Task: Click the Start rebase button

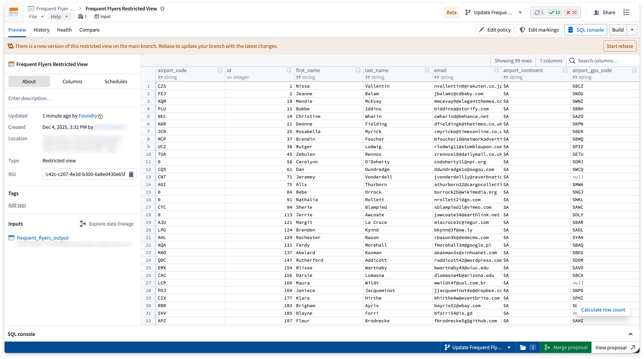Action: [620, 46]
